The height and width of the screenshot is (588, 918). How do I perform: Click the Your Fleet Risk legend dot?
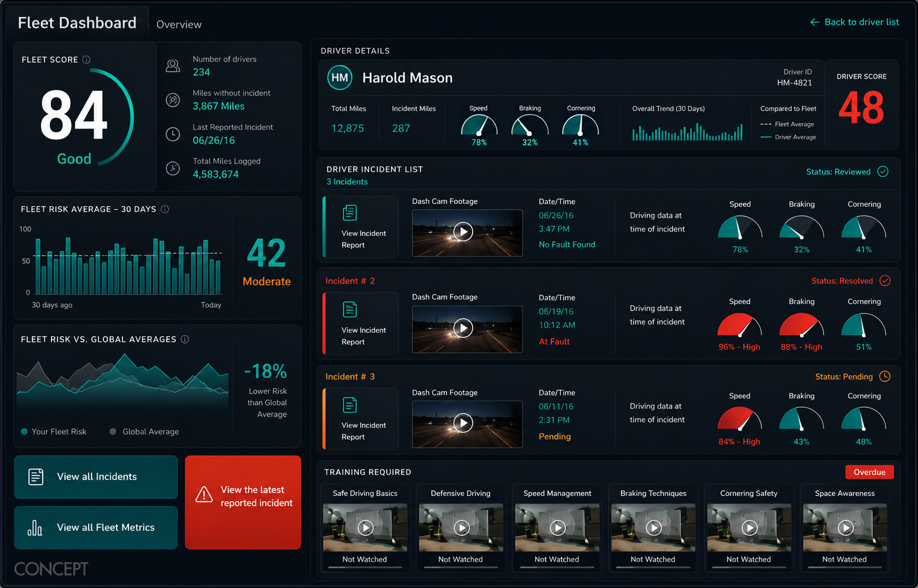point(25,432)
